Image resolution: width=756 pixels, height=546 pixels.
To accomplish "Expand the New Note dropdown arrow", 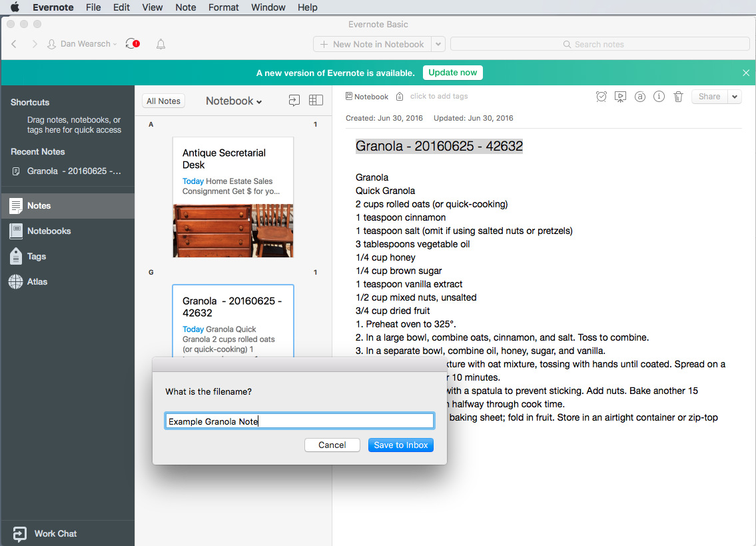I will (x=438, y=44).
